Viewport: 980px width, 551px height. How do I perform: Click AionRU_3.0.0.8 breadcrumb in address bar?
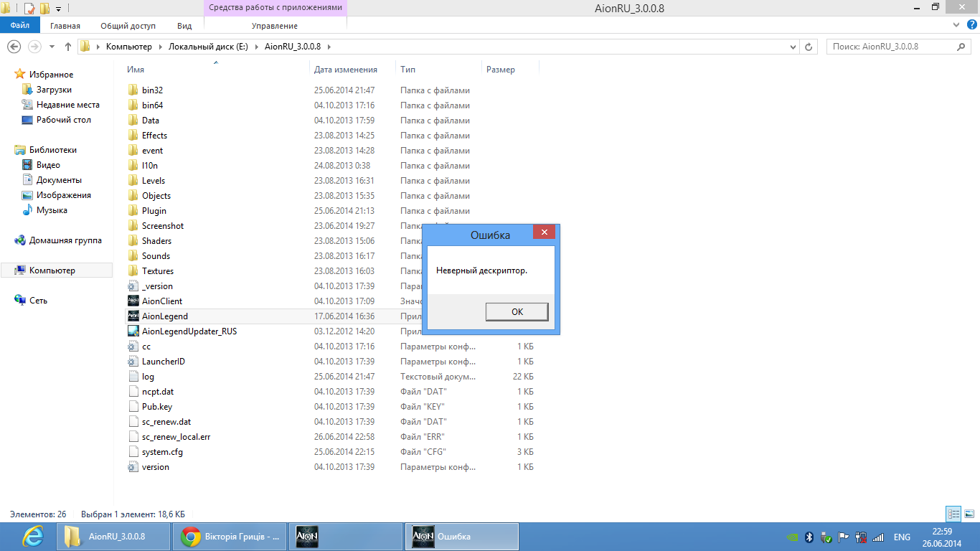tap(293, 47)
